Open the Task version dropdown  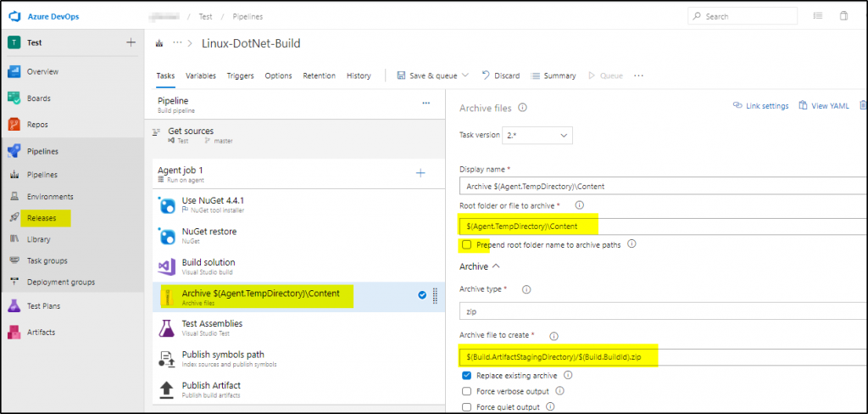click(x=537, y=135)
